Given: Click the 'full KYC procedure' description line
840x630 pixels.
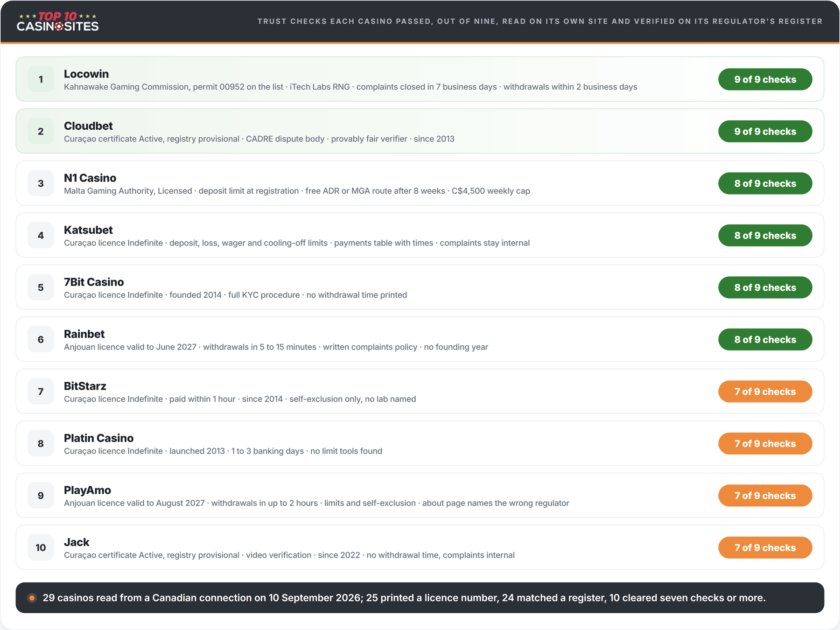Looking at the screenshot, I should (235, 295).
